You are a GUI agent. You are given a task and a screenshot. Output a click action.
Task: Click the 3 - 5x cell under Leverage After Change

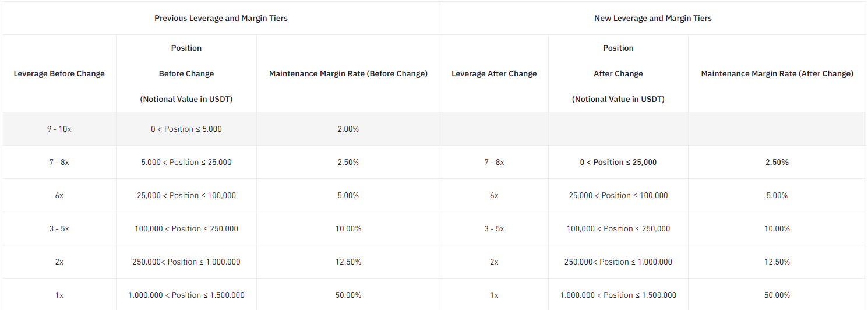point(494,228)
